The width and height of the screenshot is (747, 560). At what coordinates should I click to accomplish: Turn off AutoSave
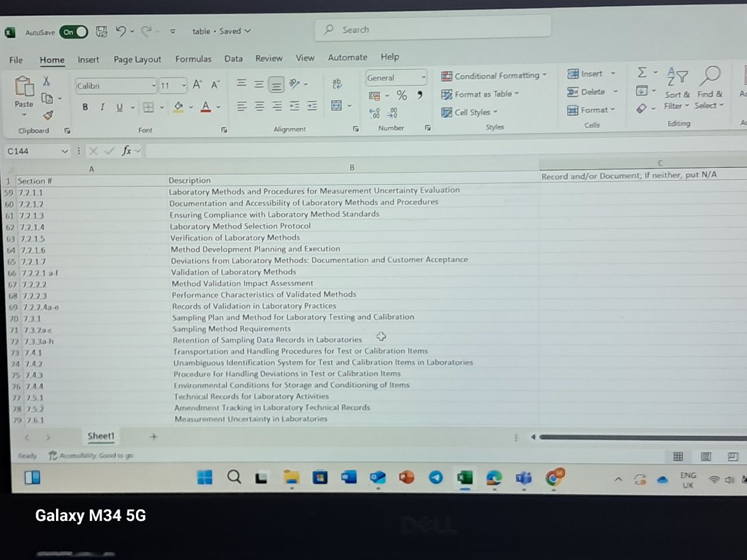click(74, 32)
